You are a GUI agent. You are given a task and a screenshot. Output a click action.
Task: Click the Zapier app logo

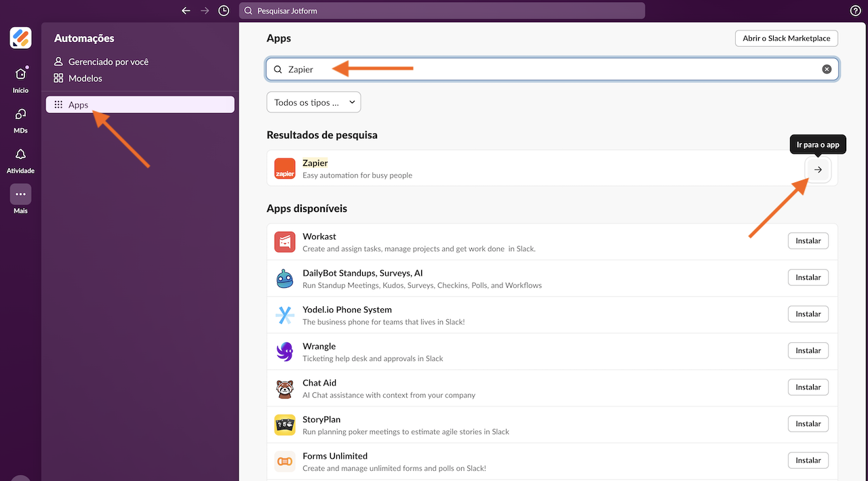[285, 169]
